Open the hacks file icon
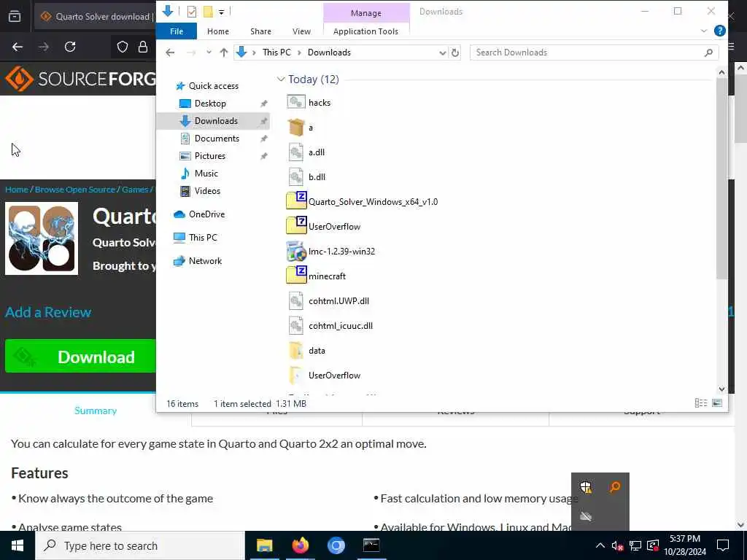The height and width of the screenshot is (560, 747). tap(296, 102)
